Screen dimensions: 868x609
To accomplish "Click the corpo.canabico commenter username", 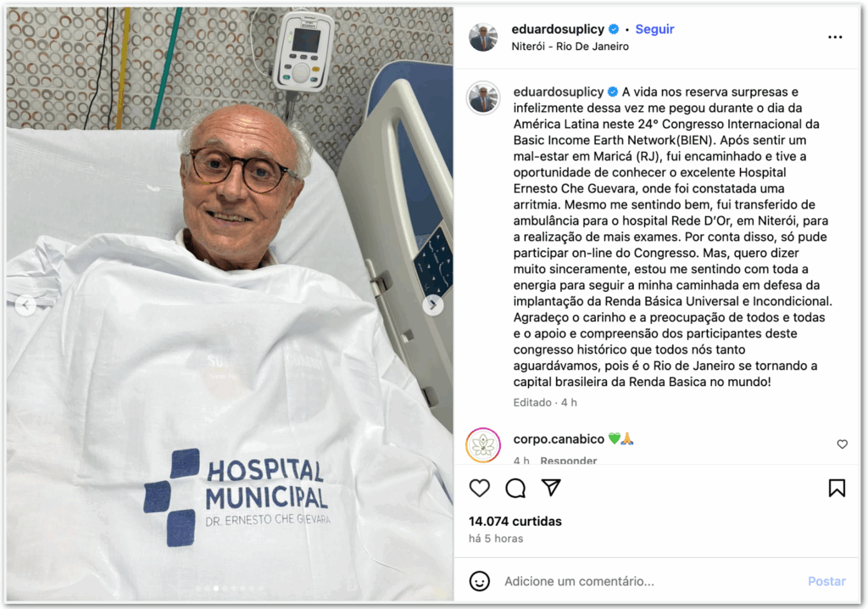I will (x=559, y=439).
